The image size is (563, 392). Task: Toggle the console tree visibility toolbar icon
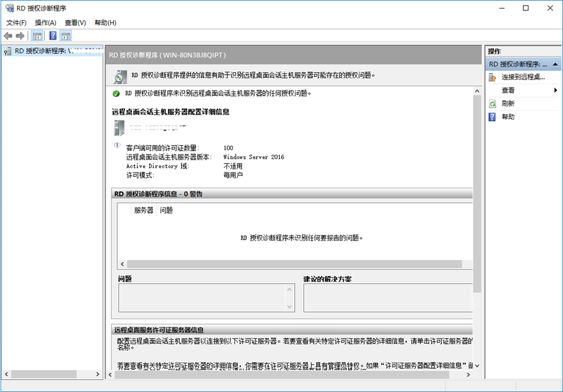(36, 35)
